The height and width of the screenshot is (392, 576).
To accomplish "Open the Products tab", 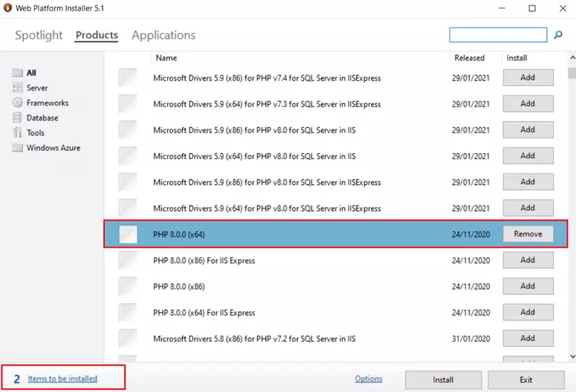I will [97, 35].
